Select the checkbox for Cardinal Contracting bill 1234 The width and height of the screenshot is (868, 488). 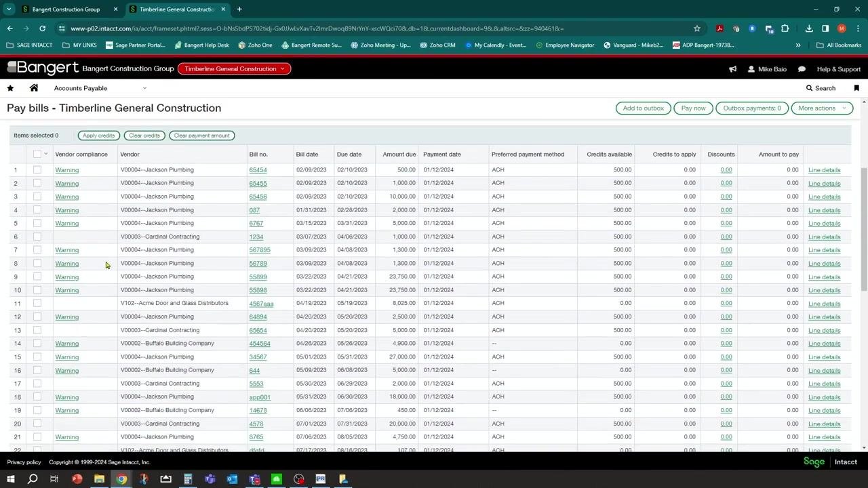tap(37, 237)
